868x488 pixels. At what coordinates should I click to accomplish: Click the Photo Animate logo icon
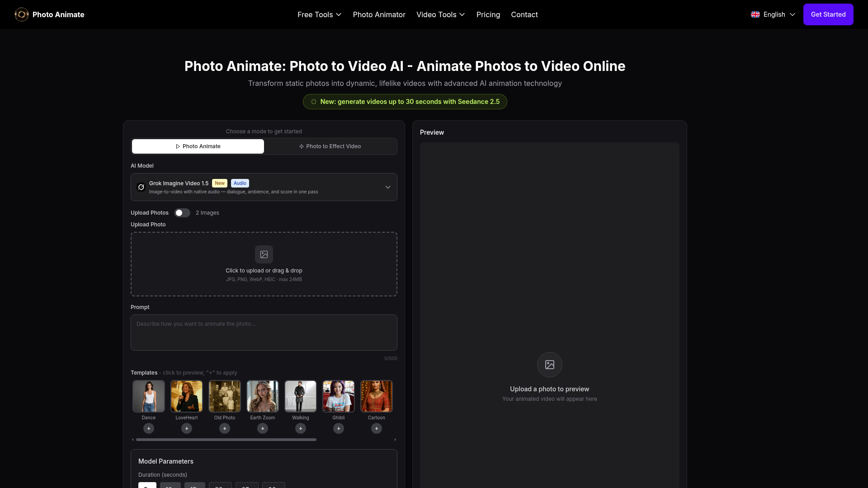point(22,14)
